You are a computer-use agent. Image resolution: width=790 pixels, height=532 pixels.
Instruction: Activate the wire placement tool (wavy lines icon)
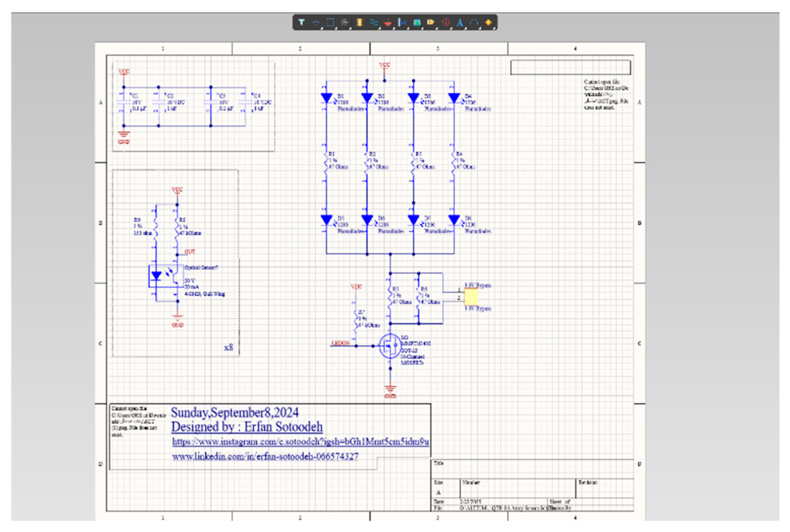click(374, 22)
